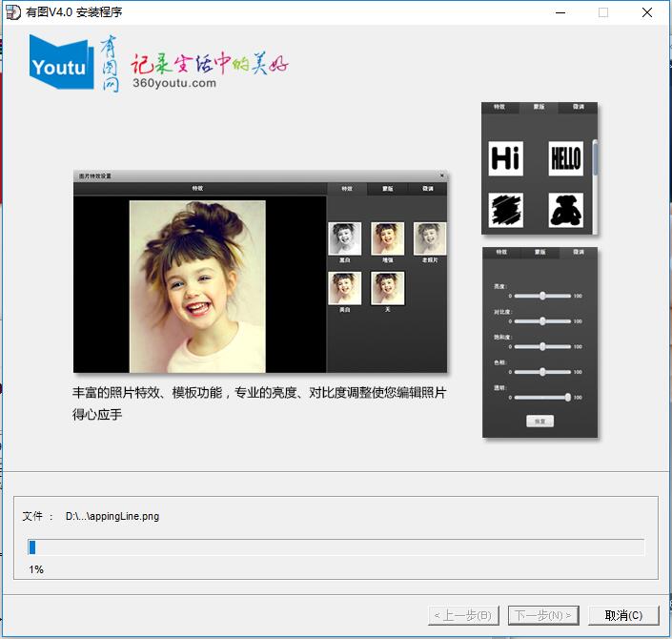Screen dimensions: 672x639
Task: Click the installation progress bar
Action: pos(336,547)
